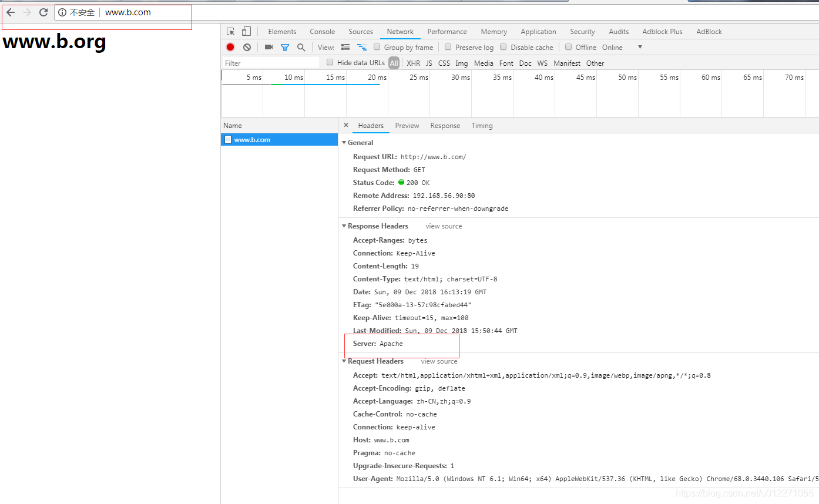
Task: Check the Offline checkbox
Action: (x=568, y=47)
